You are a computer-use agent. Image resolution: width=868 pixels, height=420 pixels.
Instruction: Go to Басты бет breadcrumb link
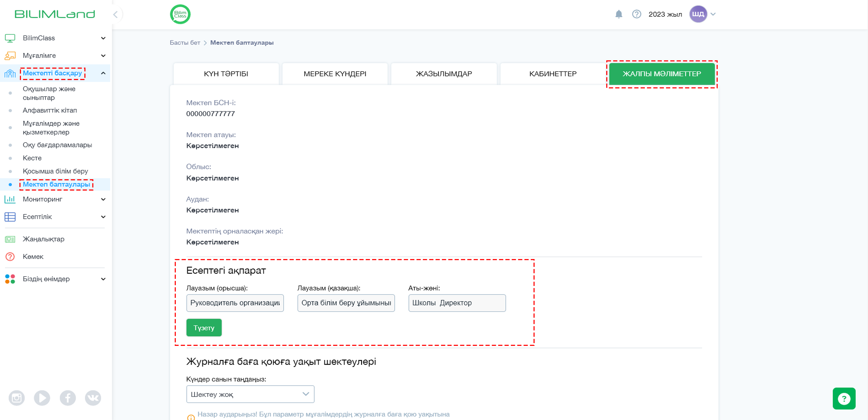point(185,42)
